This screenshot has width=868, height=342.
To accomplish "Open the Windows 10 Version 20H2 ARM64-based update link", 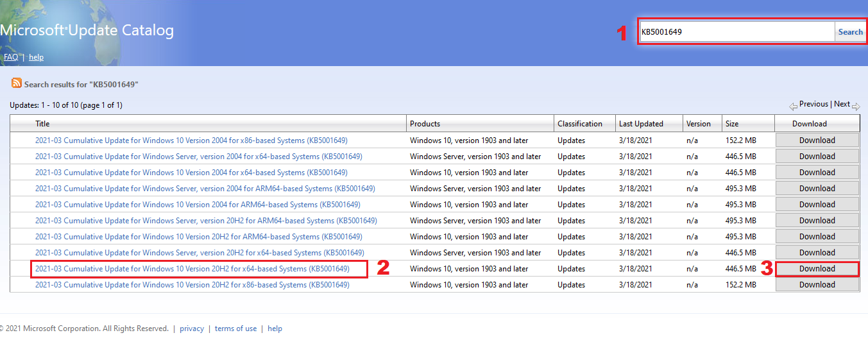I will 199,237.
